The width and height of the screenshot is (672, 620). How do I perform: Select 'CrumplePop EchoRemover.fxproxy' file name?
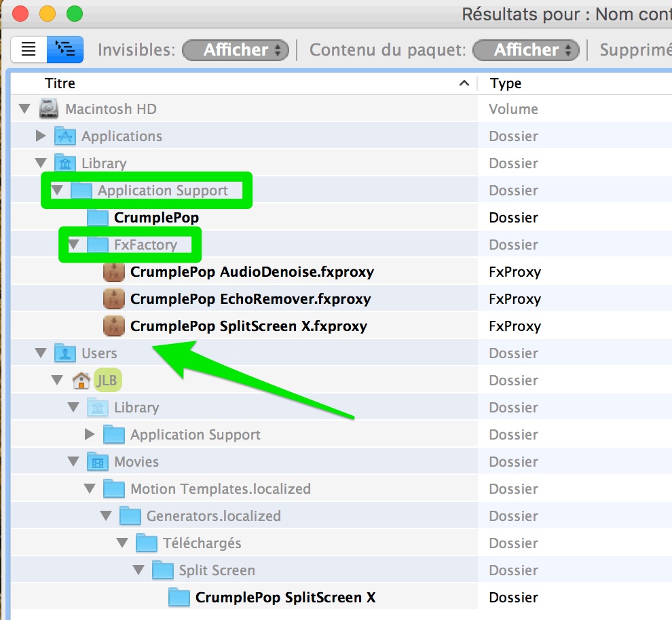250,299
